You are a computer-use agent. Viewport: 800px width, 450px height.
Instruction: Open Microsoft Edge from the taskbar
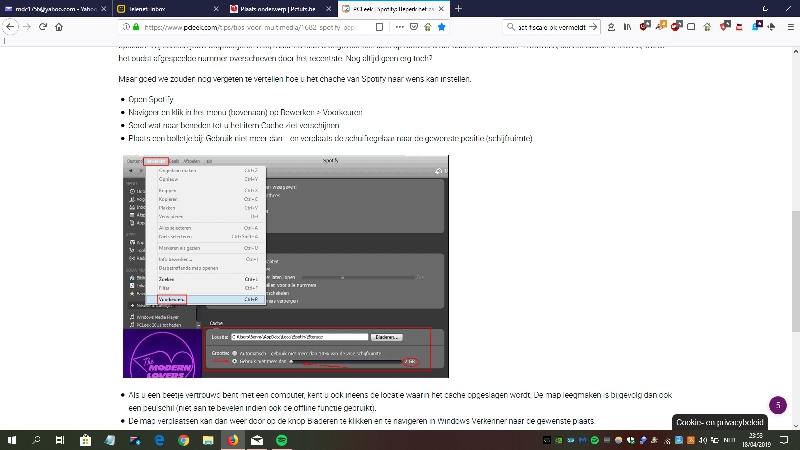coord(159,440)
